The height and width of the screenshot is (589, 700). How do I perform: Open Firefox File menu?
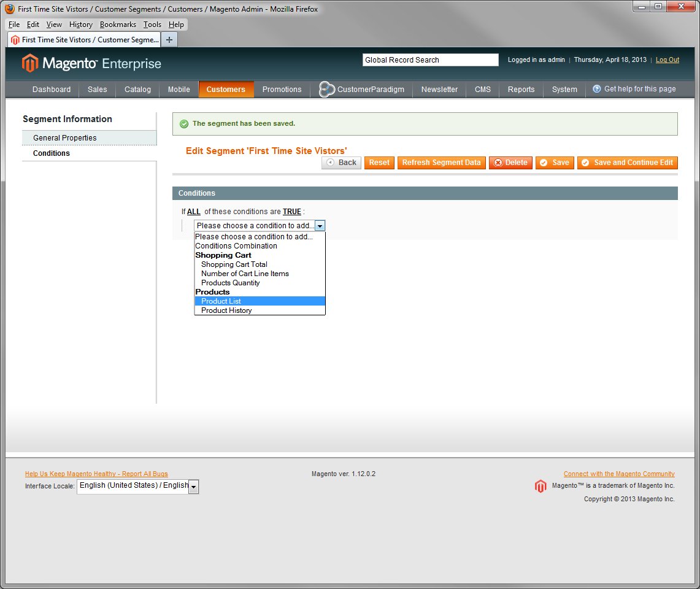pos(14,25)
